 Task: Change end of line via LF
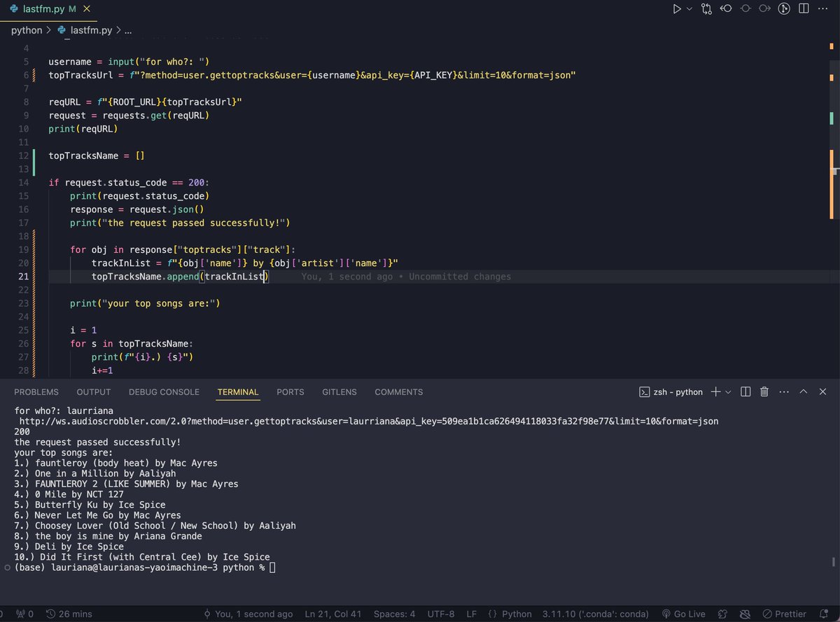pyautogui.click(x=471, y=614)
